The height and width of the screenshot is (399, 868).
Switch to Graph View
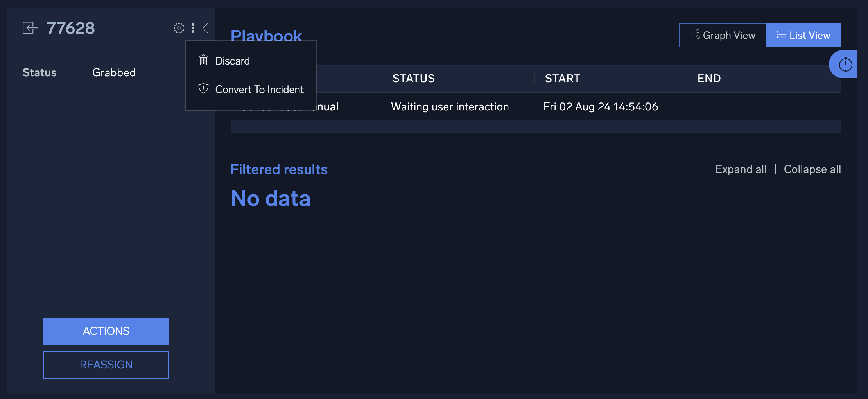[722, 36]
